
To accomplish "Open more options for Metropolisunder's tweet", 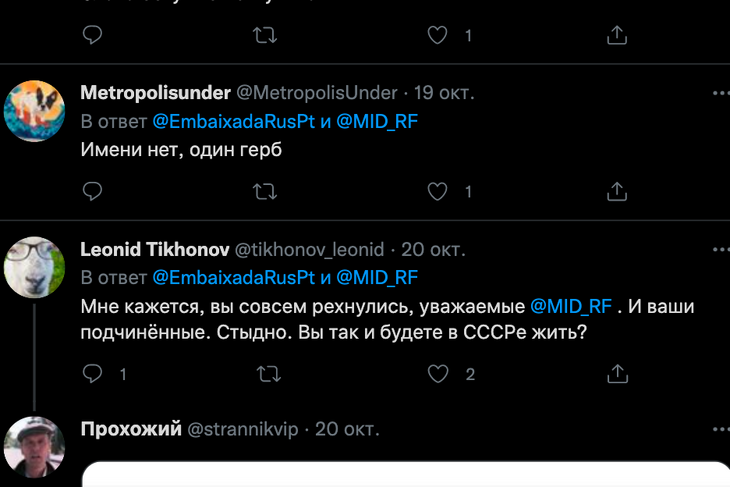I will (x=720, y=93).
